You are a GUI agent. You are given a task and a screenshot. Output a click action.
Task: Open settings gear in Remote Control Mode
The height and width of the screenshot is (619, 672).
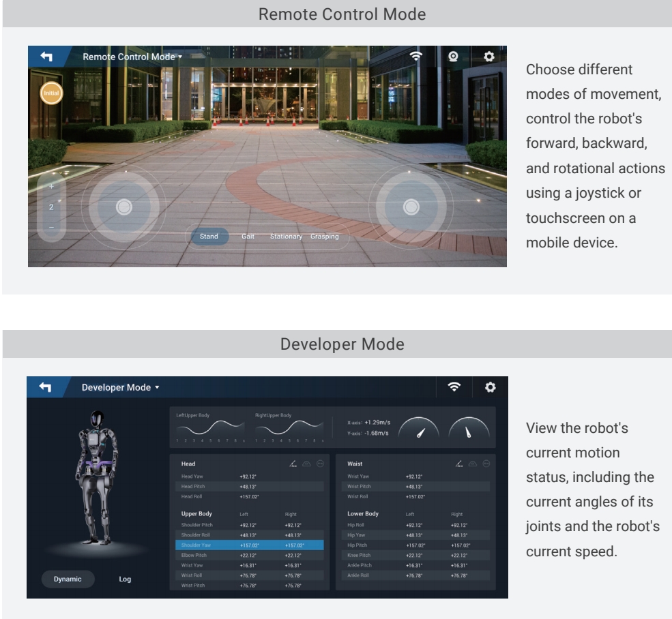click(488, 57)
